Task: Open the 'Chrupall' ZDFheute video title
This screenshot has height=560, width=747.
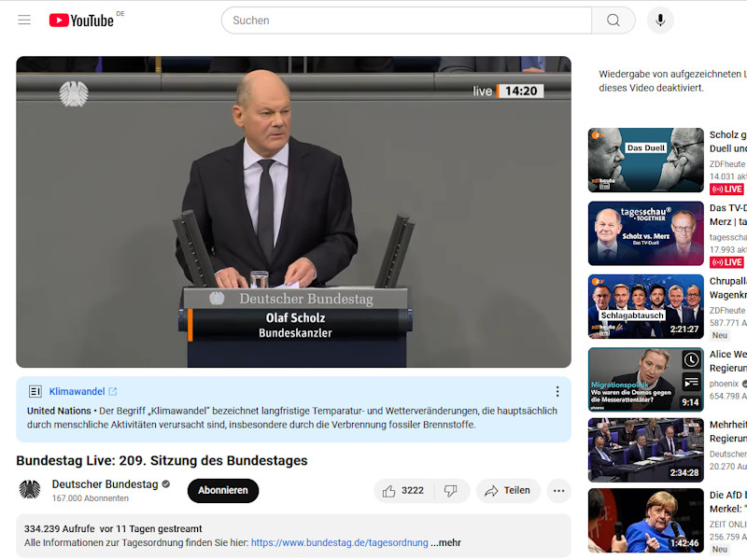Action: [728, 288]
